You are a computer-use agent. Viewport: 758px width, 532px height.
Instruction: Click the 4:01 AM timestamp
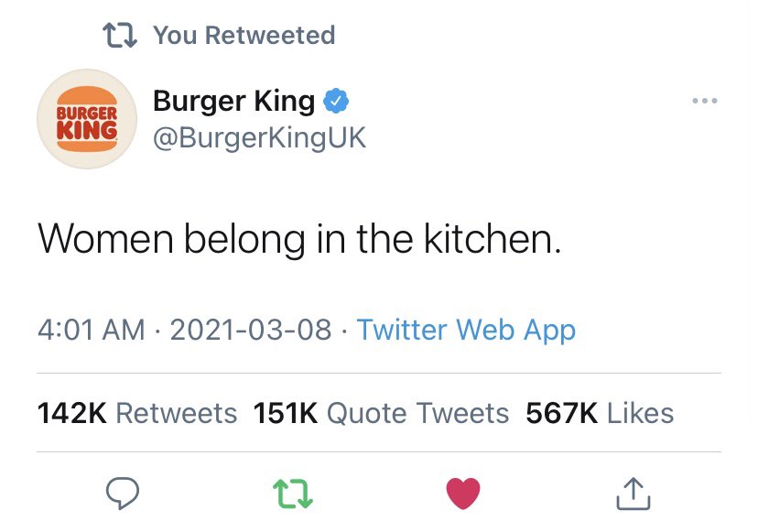[91, 330]
